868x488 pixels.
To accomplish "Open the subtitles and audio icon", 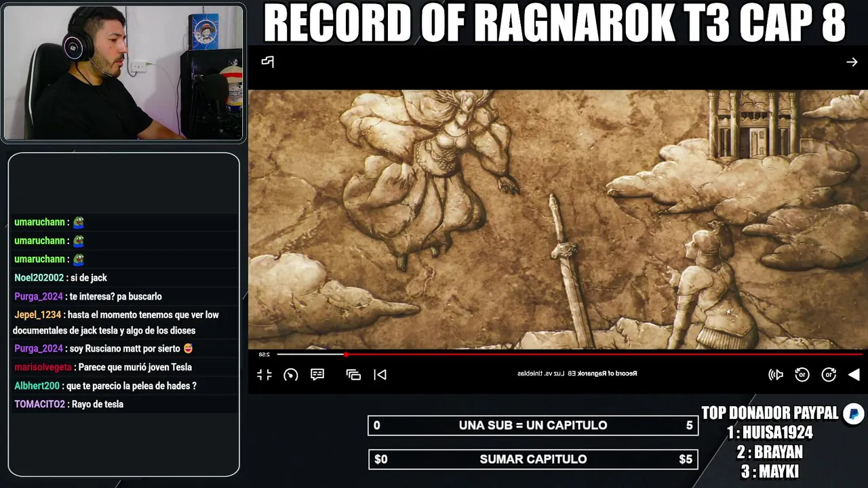I will coord(317,375).
